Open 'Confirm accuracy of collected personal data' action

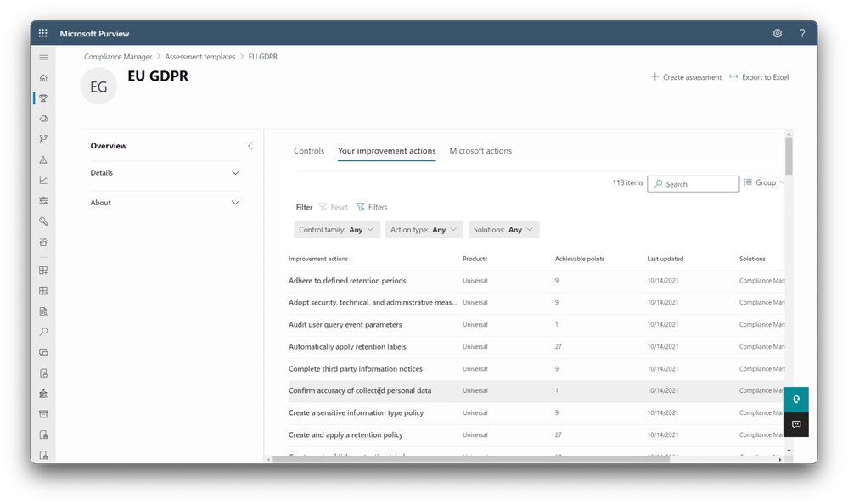pos(360,390)
